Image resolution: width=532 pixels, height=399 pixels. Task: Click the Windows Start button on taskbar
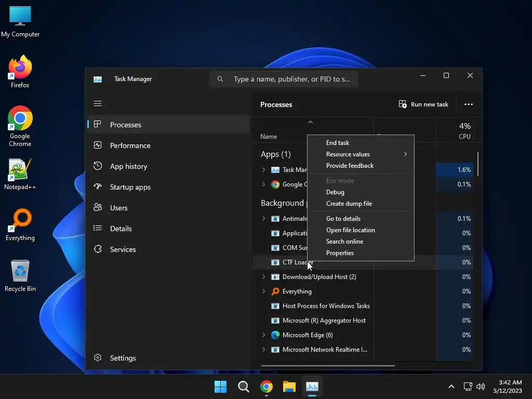point(220,387)
